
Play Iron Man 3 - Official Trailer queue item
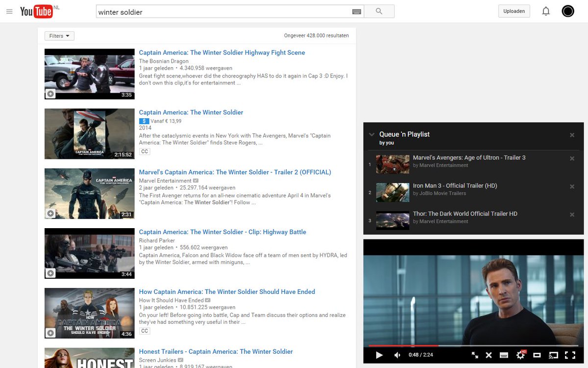tap(455, 185)
